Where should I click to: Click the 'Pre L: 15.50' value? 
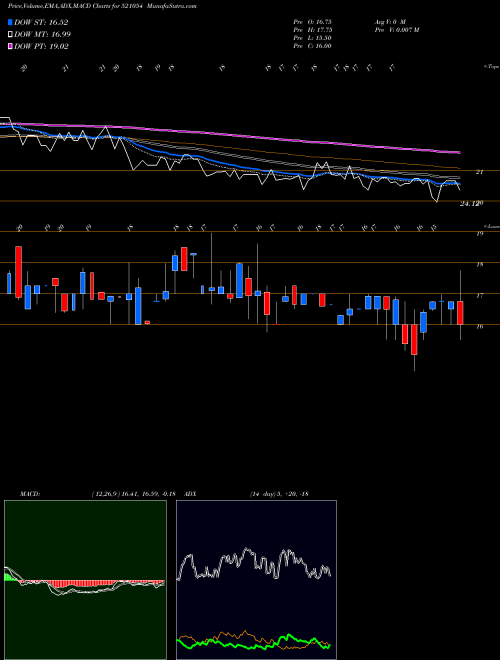tap(313, 38)
